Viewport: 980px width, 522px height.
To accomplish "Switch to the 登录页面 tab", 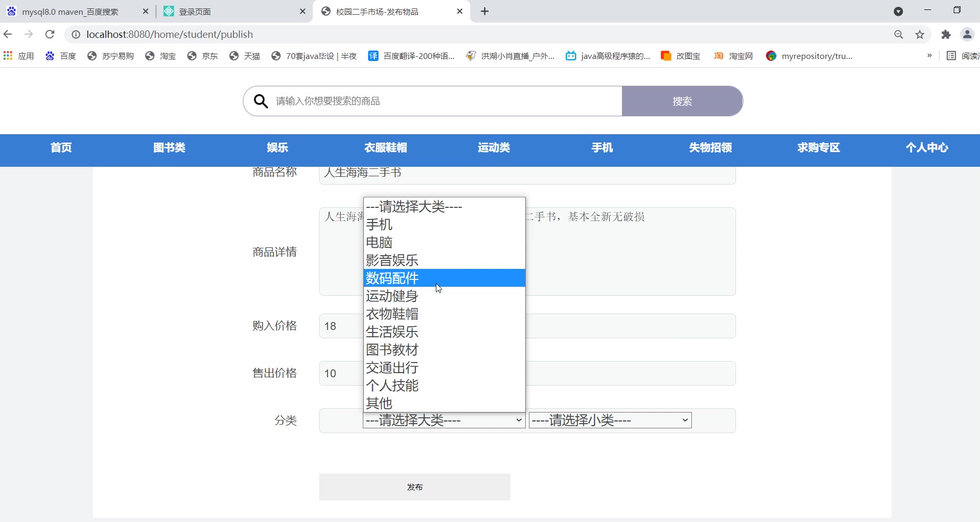I will (234, 11).
